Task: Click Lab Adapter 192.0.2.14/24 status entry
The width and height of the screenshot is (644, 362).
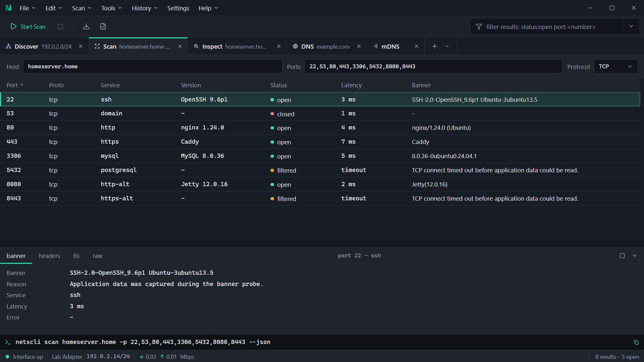Action: click(x=91, y=357)
